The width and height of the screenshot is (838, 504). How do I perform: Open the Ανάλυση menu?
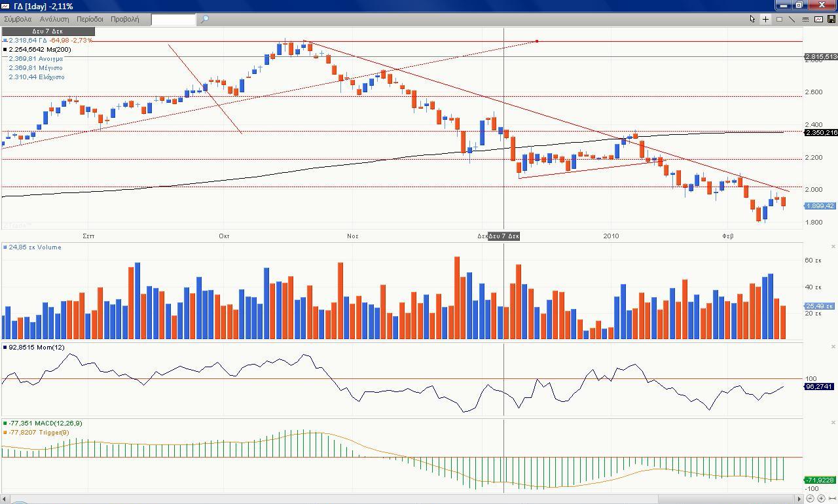pyautogui.click(x=54, y=19)
